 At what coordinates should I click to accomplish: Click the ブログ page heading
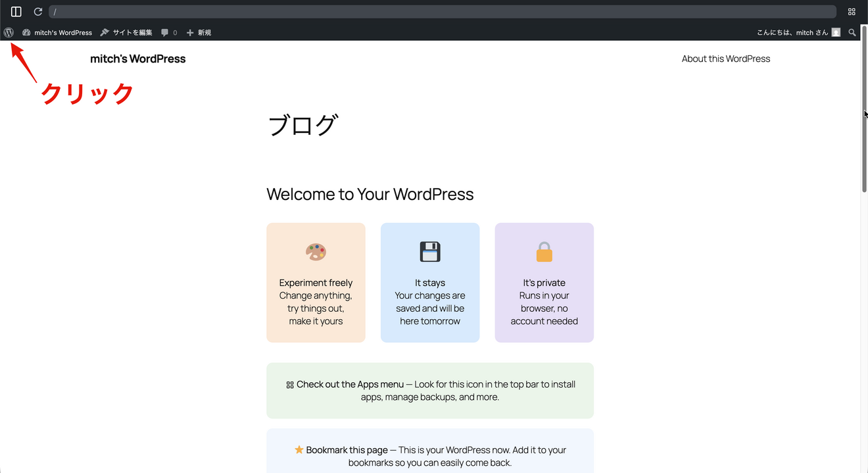coord(303,125)
